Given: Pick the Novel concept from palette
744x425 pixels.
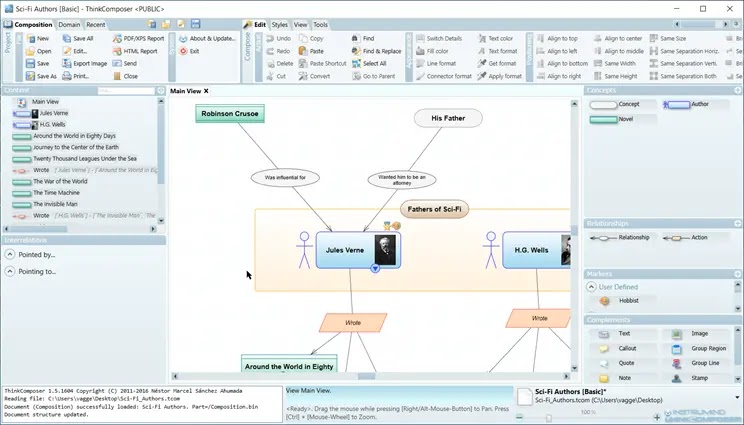Looking at the screenshot, I should (612, 120).
